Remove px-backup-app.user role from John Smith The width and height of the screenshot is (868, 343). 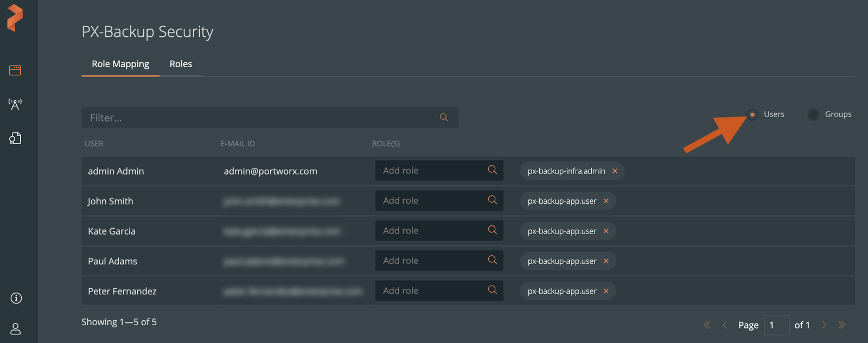pos(606,201)
